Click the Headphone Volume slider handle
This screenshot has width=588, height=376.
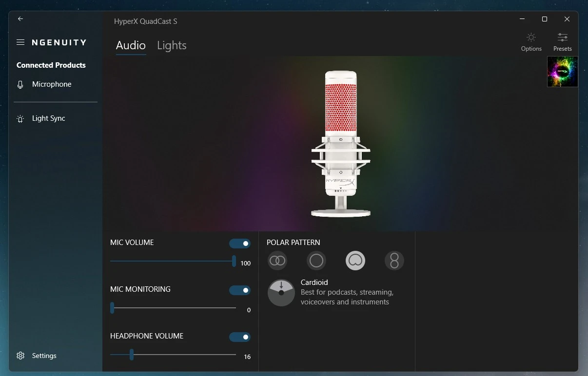click(132, 355)
